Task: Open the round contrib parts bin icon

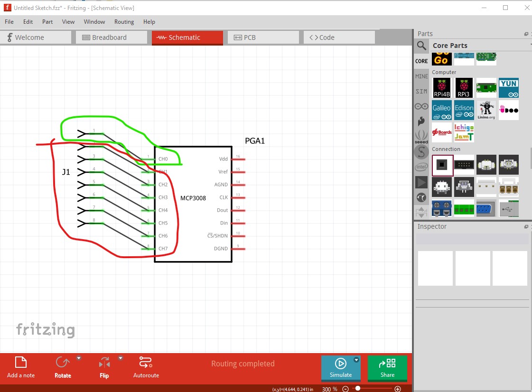Action: click(x=421, y=197)
